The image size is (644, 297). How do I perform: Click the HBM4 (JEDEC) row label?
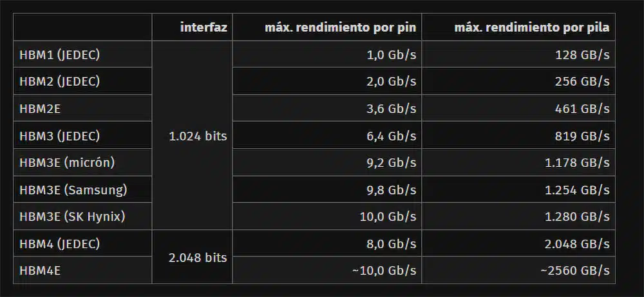pyautogui.click(x=59, y=244)
